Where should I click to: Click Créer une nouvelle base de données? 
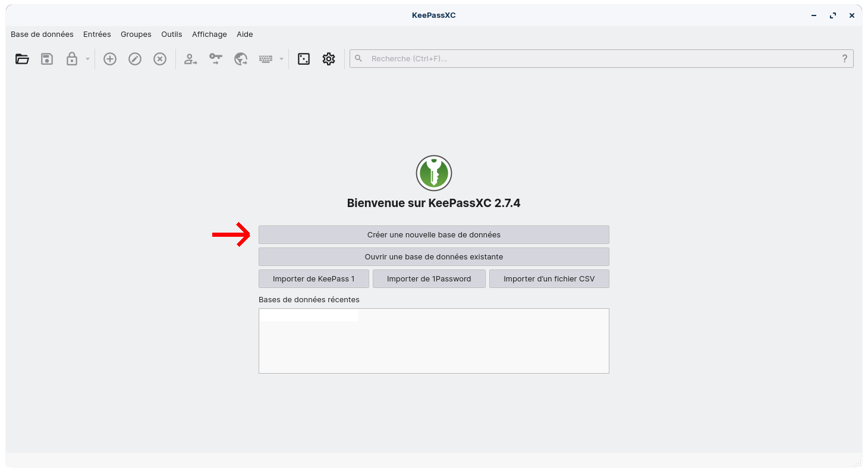433,234
